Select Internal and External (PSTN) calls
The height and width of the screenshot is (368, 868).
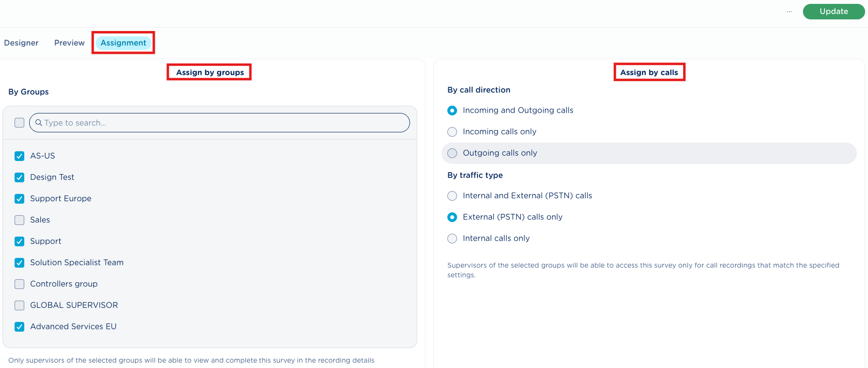click(x=452, y=196)
